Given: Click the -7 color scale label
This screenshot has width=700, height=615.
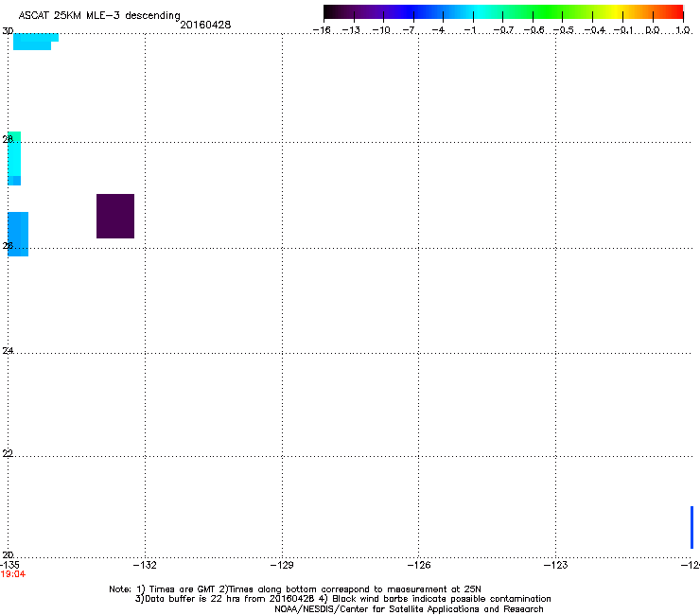Looking at the screenshot, I should click(410, 30).
